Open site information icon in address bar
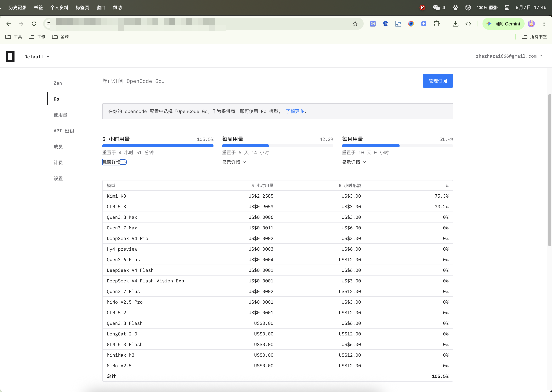The width and height of the screenshot is (552, 392). [x=49, y=24]
